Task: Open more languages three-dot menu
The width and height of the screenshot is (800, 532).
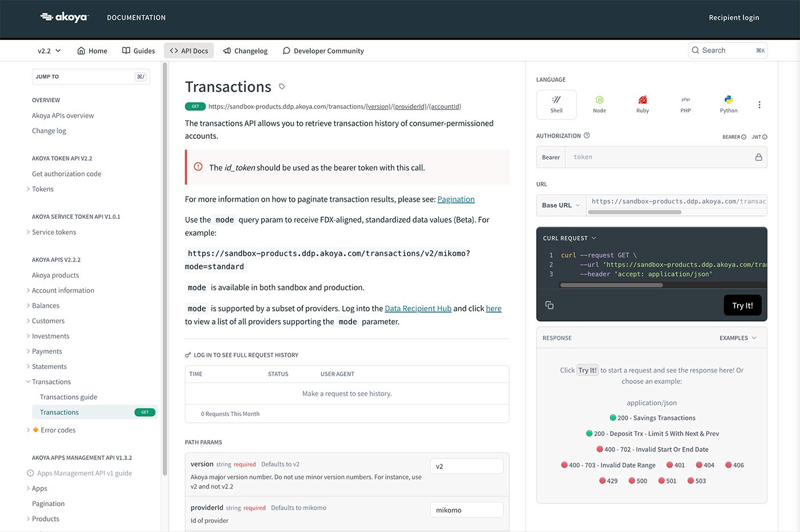Action: click(x=759, y=105)
